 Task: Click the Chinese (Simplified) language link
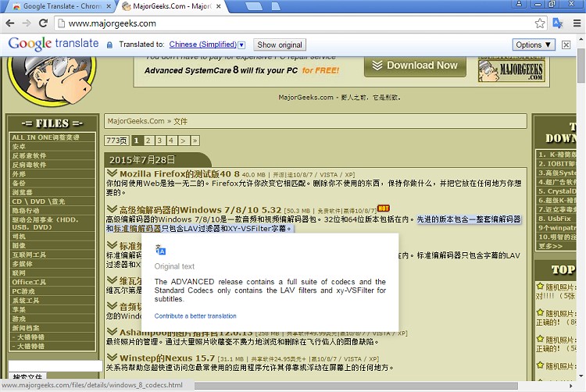(203, 45)
